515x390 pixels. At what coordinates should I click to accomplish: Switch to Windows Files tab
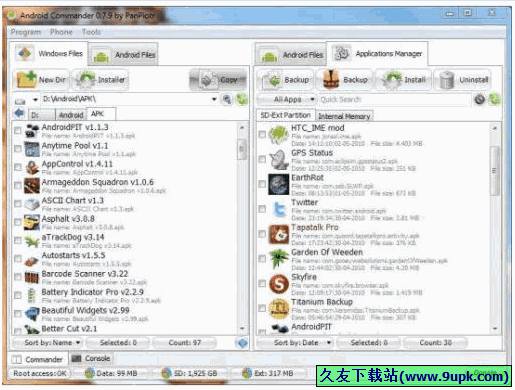49,53
